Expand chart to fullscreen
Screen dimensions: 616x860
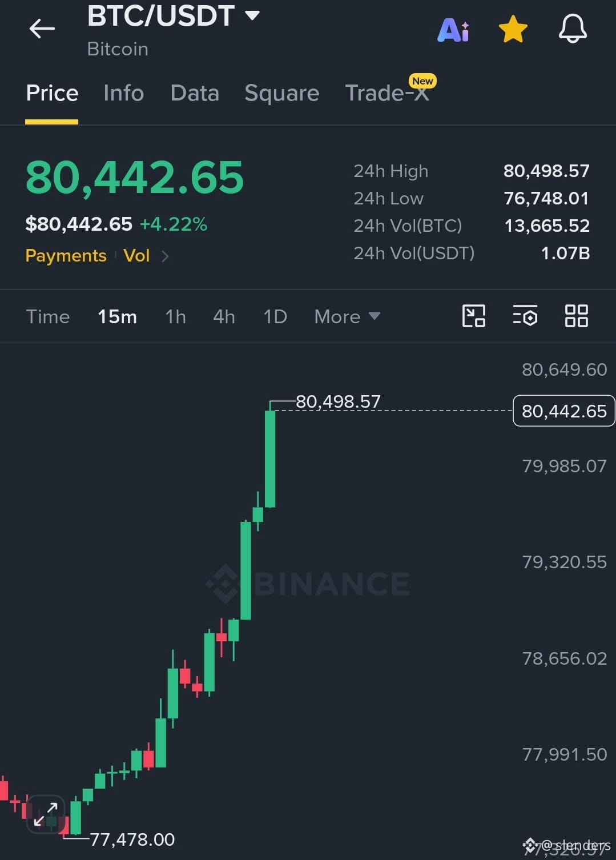46,814
